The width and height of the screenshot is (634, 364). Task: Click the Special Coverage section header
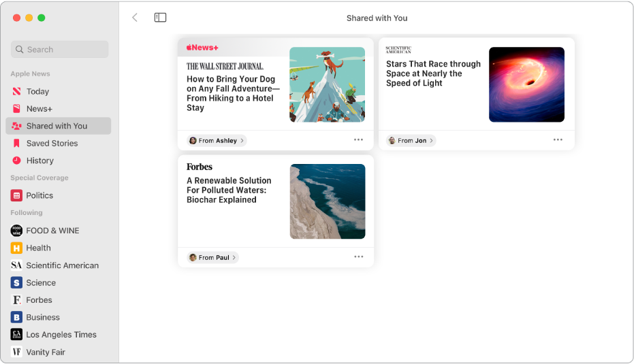pos(39,178)
